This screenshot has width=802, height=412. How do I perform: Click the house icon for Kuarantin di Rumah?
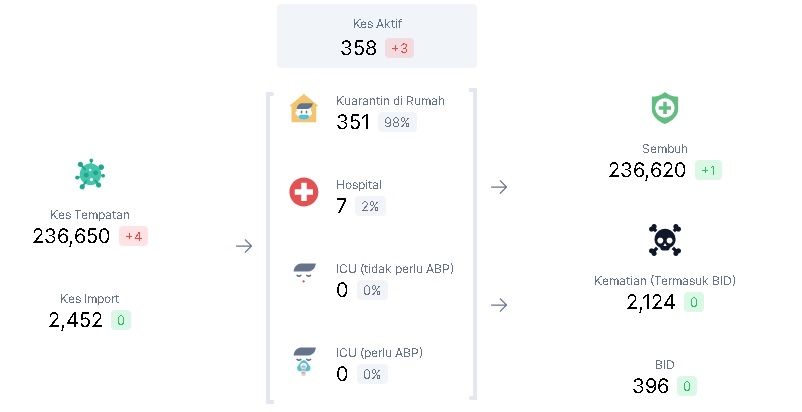point(303,108)
